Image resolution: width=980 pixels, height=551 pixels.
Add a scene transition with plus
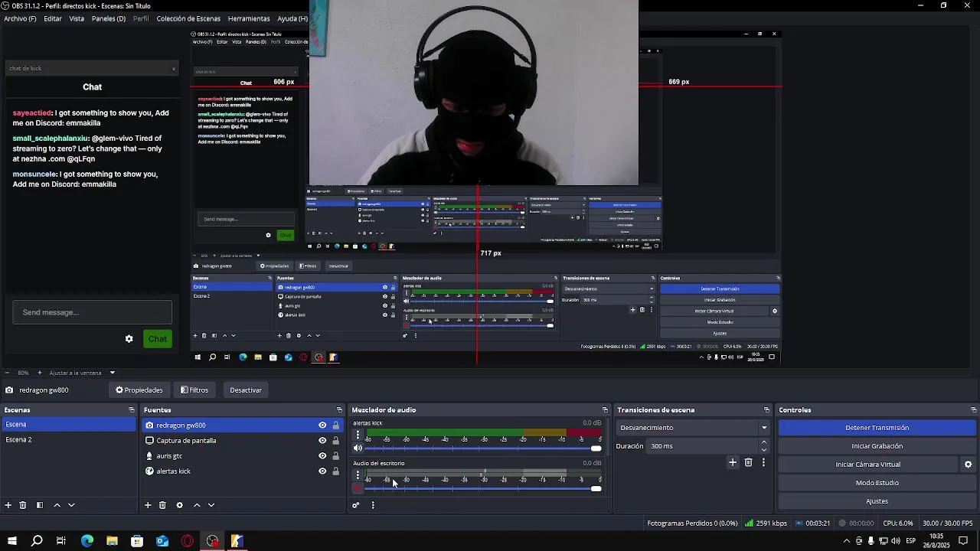[733, 462]
